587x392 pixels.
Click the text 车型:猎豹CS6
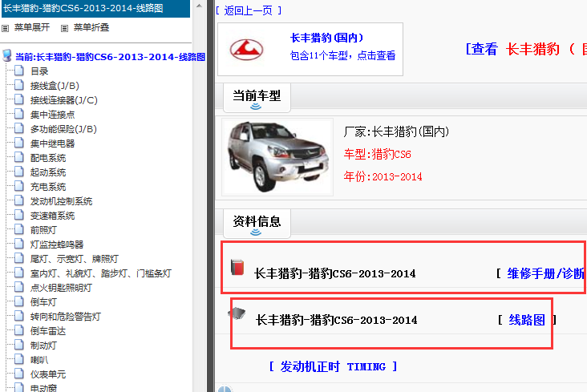click(378, 154)
